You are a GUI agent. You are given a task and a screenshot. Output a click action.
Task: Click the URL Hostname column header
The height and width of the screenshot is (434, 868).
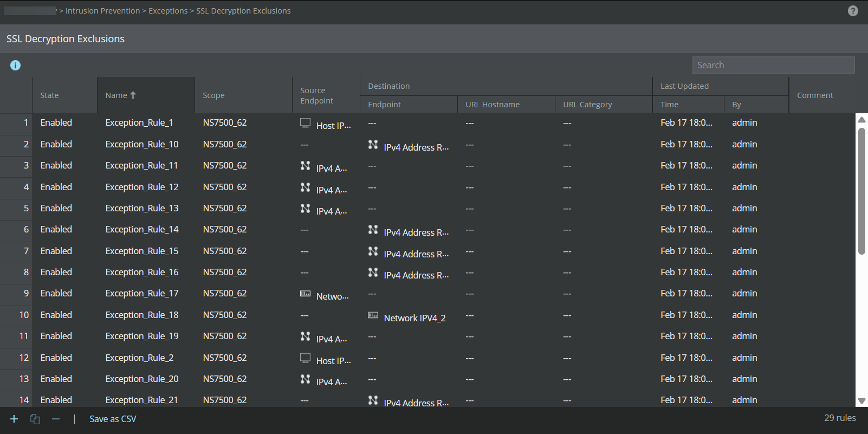tap(506, 105)
